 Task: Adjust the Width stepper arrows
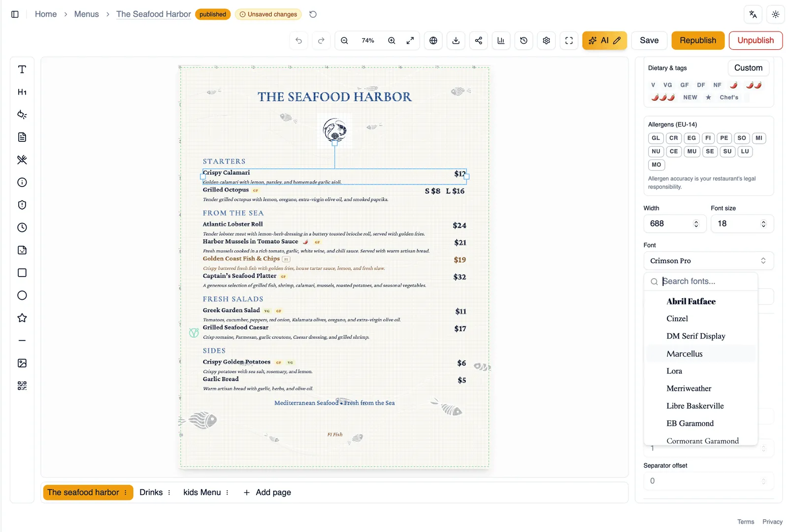coord(696,224)
